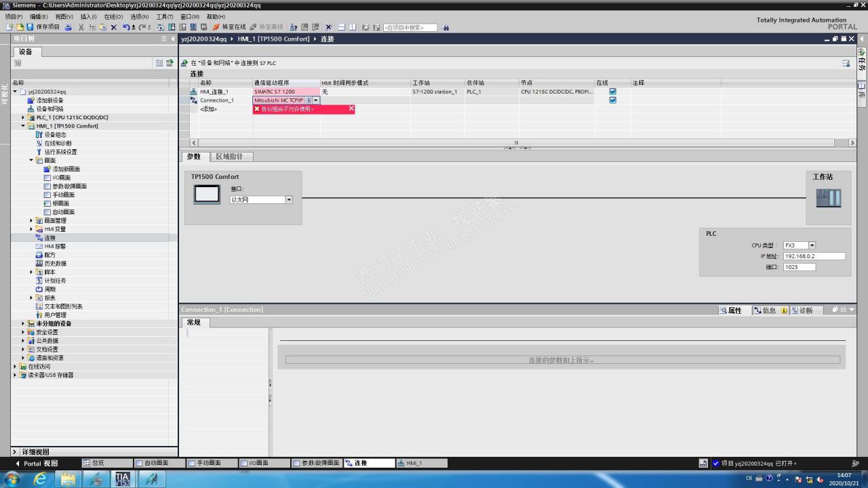
Task: Open 配方 recipes tree item
Action: click(x=50, y=255)
